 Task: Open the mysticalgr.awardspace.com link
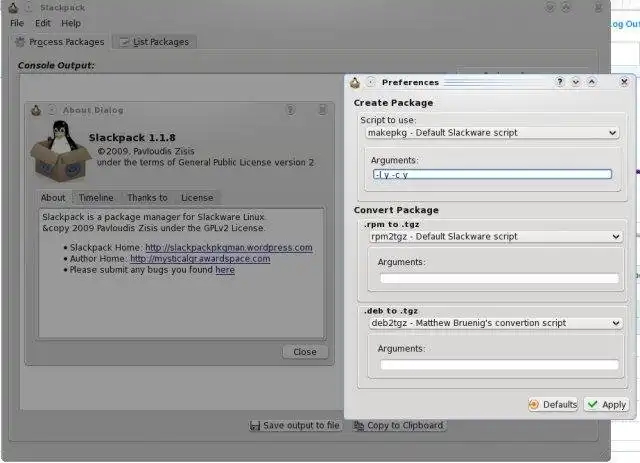(200, 259)
